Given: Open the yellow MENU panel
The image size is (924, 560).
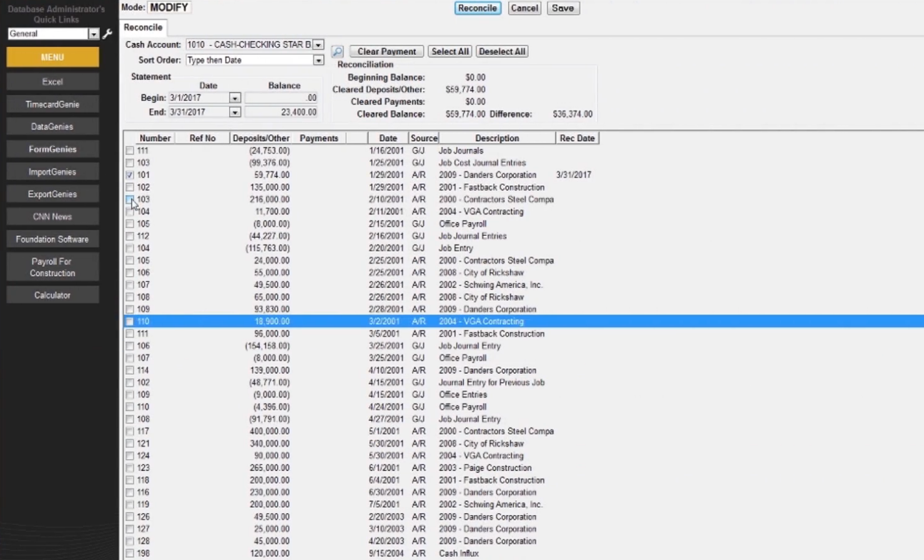Looking at the screenshot, I should [52, 56].
